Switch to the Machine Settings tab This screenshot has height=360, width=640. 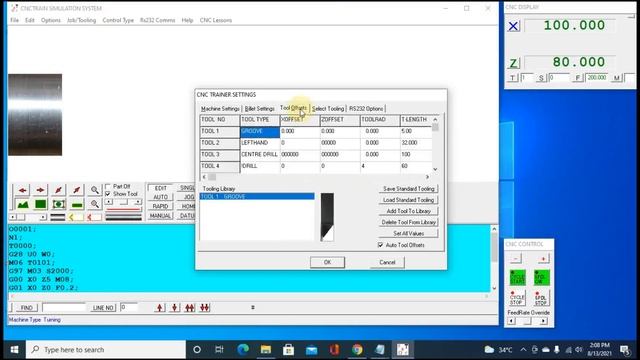tap(220, 109)
